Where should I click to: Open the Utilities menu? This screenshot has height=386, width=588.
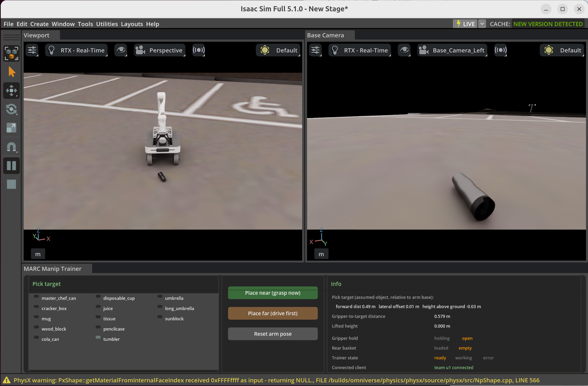[107, 24]
